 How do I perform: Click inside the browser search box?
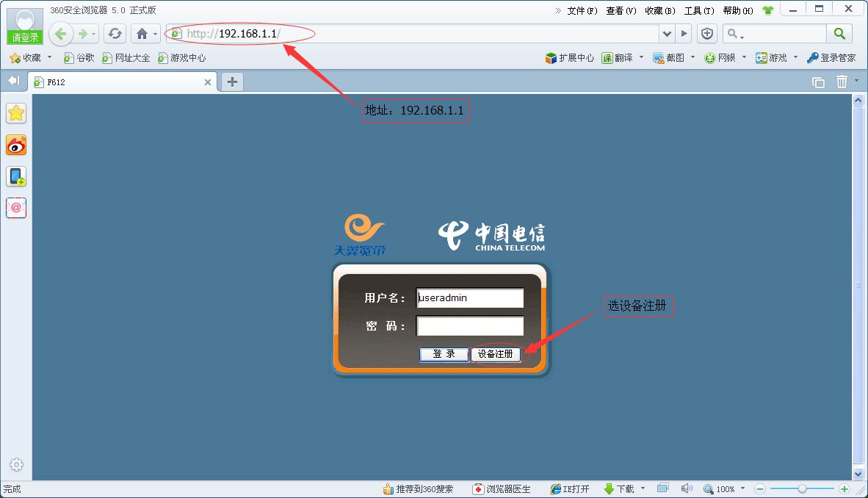pos(775,34)
